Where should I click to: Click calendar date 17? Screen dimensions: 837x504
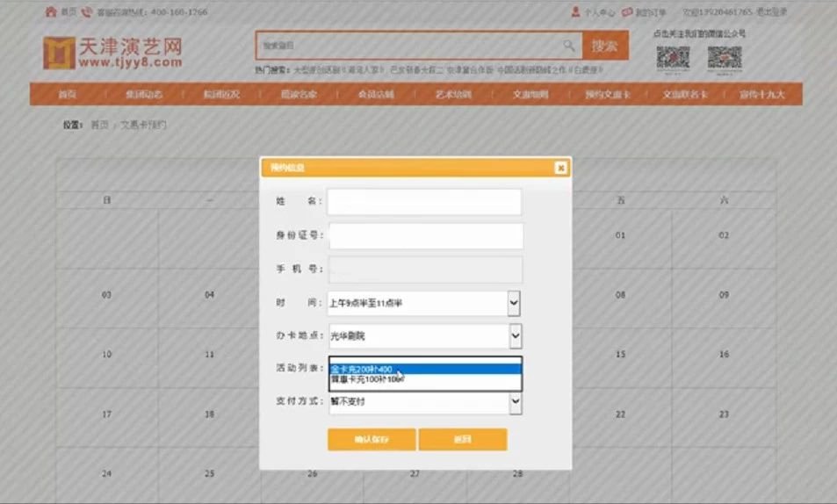coord(107,414)
